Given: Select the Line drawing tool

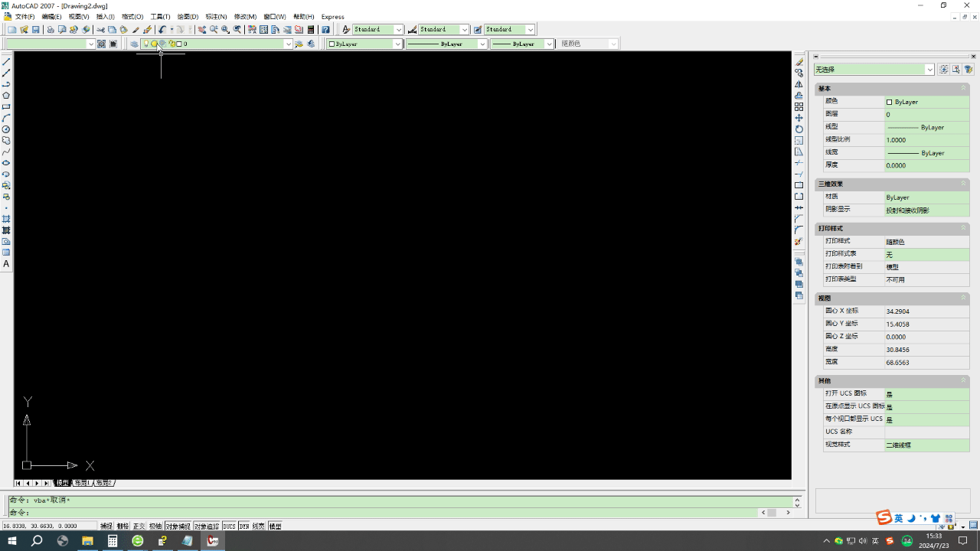Looking at the screenshot, I should (6, 62).
